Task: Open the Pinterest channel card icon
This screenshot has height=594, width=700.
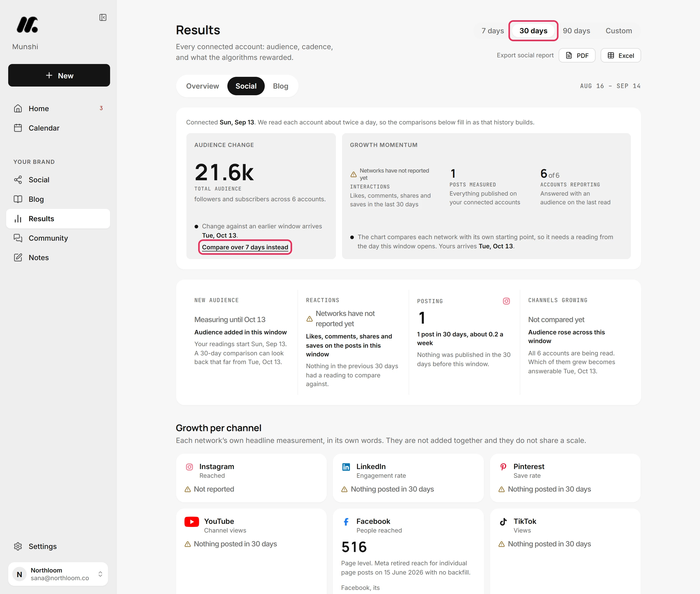Action: click(503, 467)
